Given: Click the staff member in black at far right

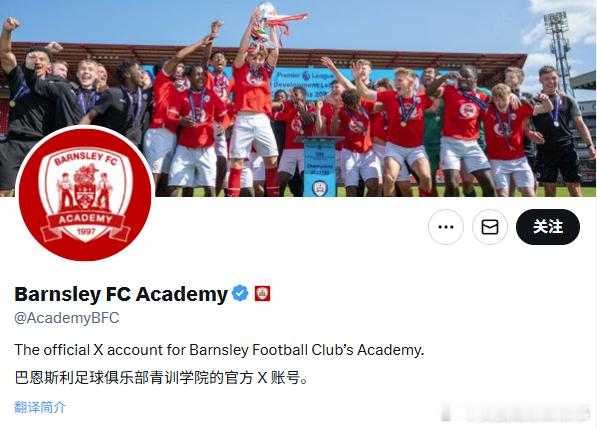Looking at the screenshot, I should [559, 129].
